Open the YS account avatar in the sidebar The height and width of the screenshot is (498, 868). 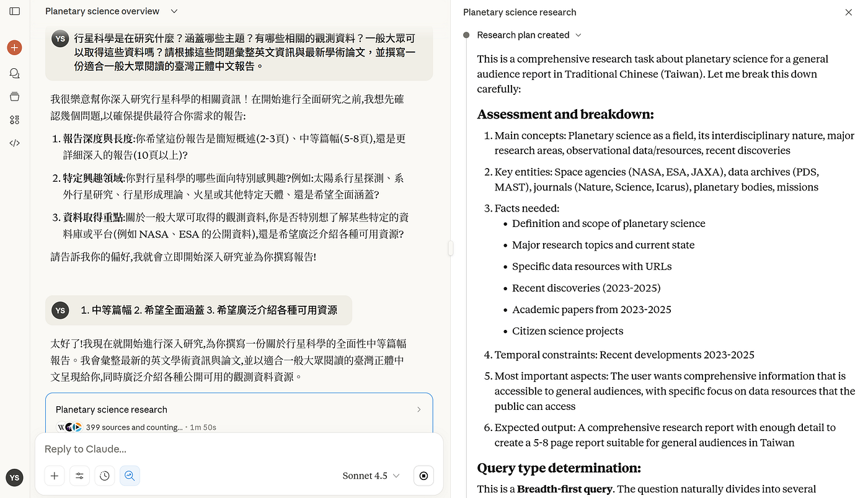tap(15, 478)
